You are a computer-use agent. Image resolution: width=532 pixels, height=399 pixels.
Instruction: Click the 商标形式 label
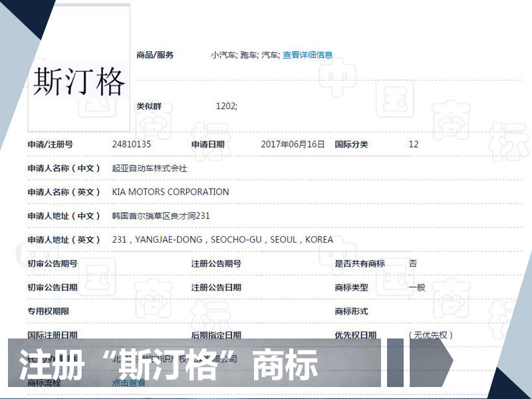(x=351, y=311)
